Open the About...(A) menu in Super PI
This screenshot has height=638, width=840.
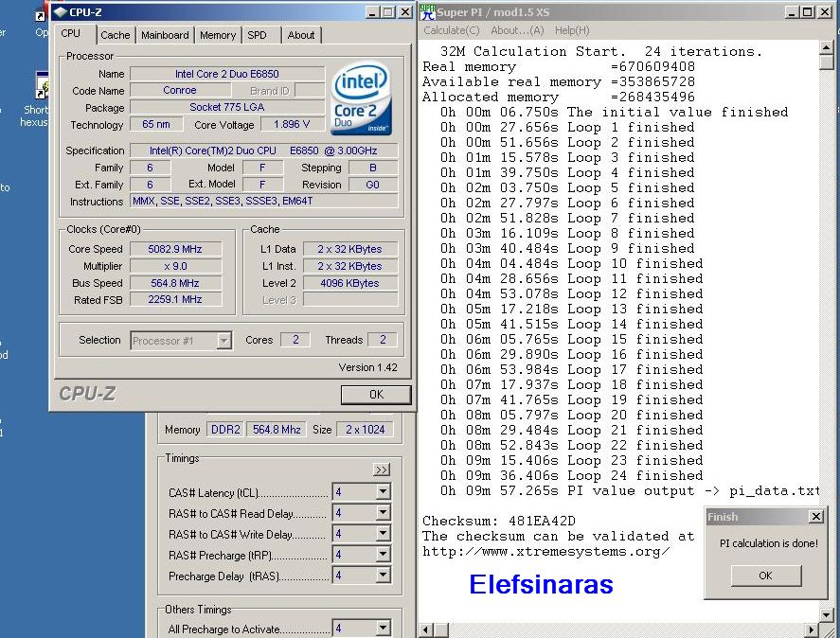[517, 30]
